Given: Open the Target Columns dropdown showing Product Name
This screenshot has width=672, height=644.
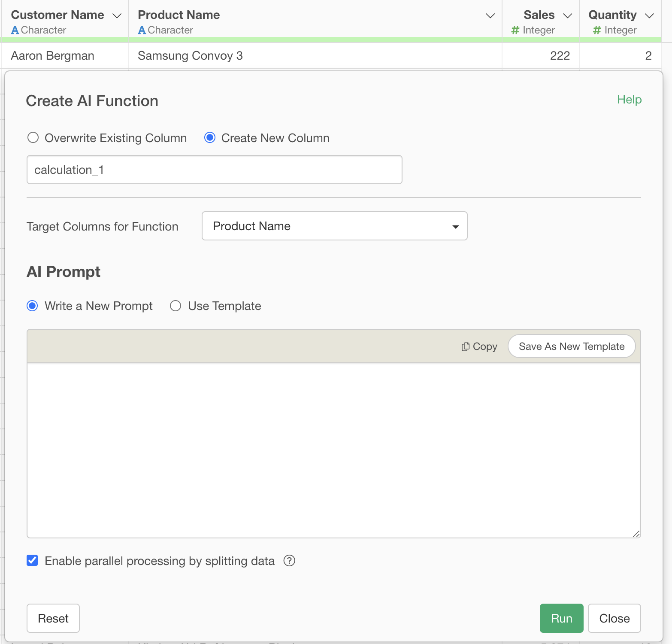Looking at the screenshot, I should click(334, 226).
